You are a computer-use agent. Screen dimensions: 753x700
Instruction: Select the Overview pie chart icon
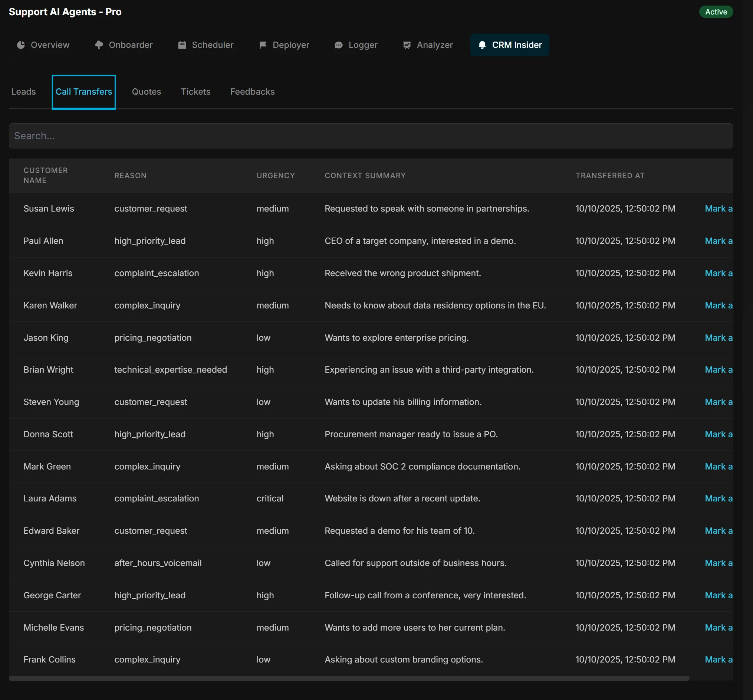[21, 45]
